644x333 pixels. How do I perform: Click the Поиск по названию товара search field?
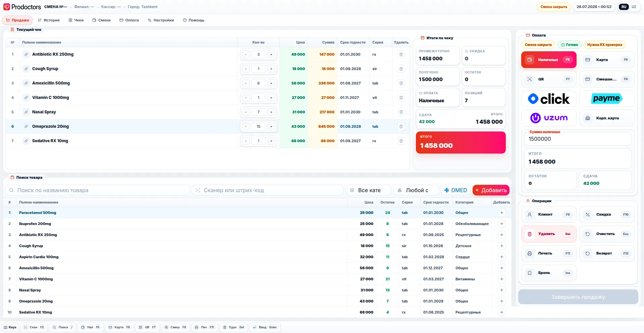(x=97, y=190)
